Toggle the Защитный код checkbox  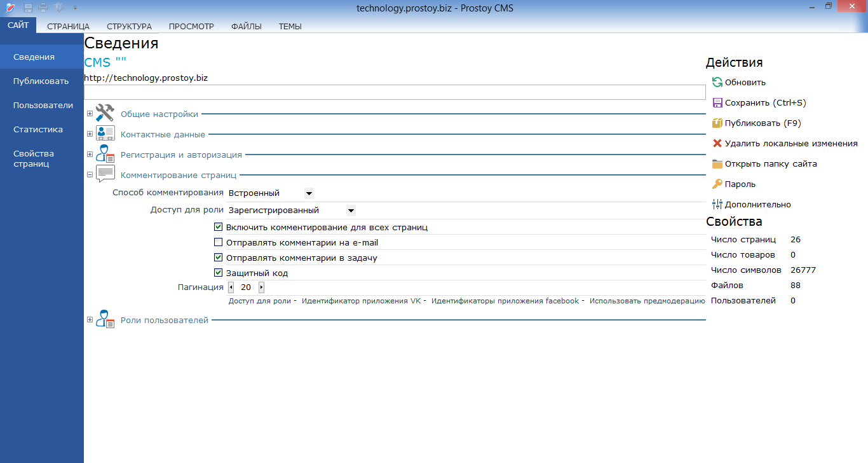218,273
